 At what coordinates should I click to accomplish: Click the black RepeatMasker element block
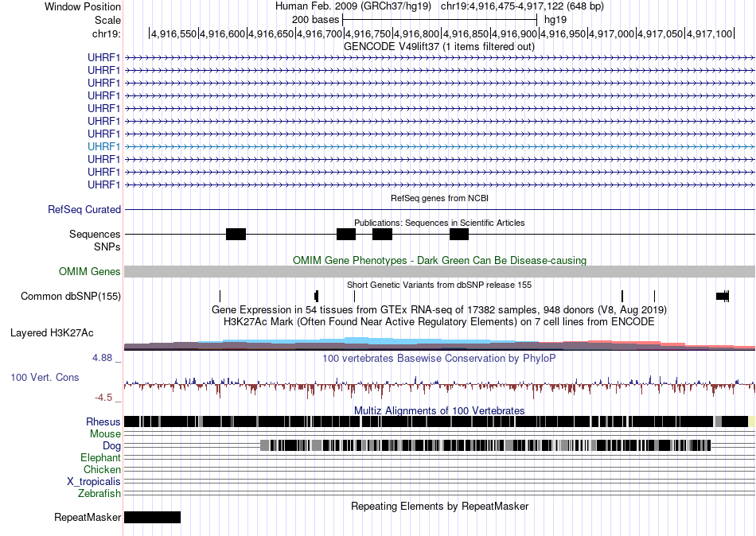(x=152, y=517)
